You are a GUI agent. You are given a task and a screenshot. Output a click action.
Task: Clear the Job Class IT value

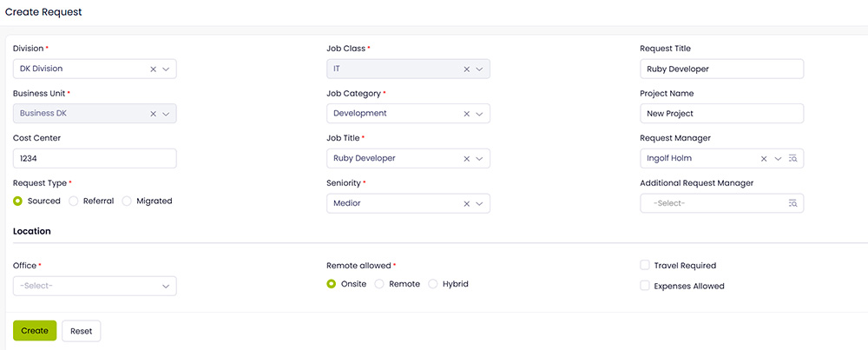[466, 69]
